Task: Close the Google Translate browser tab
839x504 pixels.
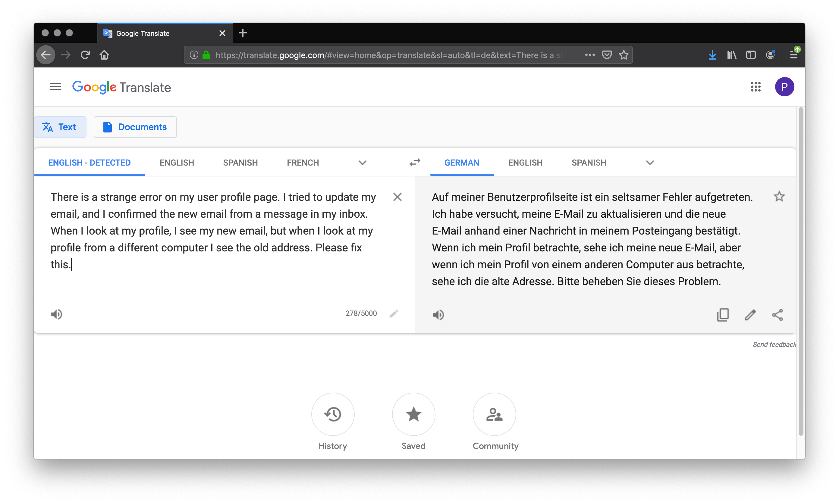Action: click(222, 33)
